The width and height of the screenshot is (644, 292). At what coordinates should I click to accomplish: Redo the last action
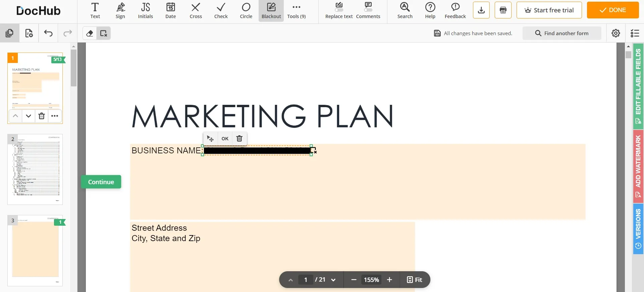[x=68, y=33]
